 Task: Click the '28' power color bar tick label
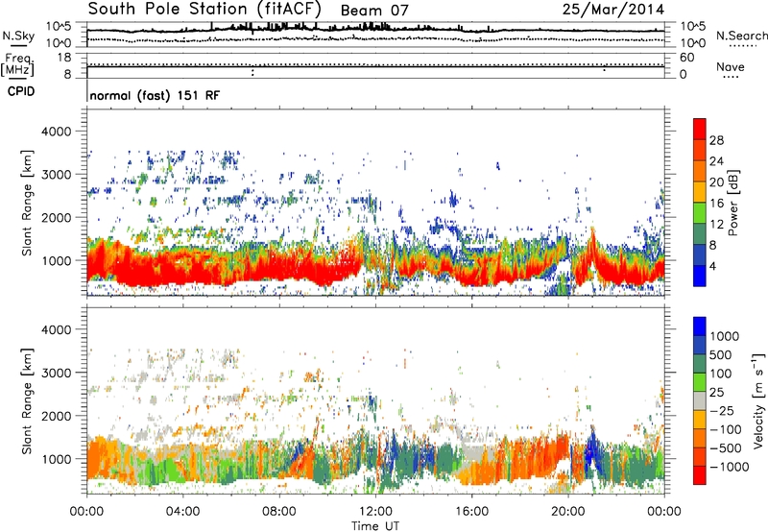click(x=716, y=140)
